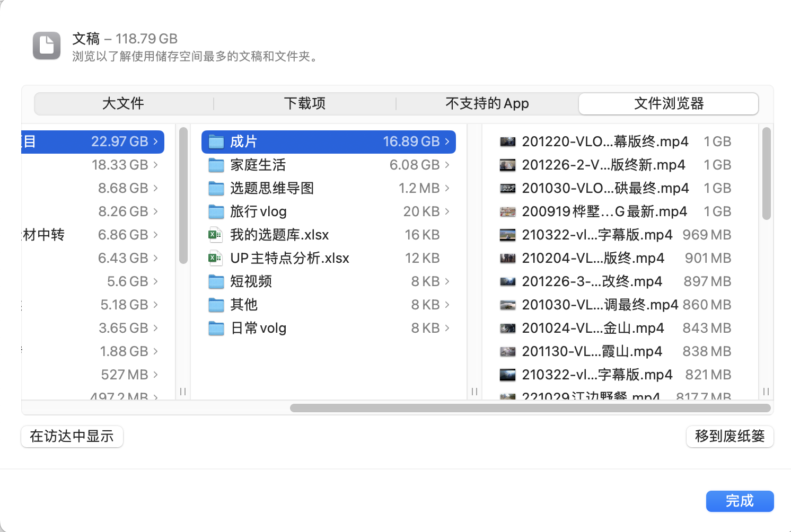Viewport: 791px width, 532px height.
Task: Click the 我的选题库.xlsx Excel file icon
Action: 215,235
